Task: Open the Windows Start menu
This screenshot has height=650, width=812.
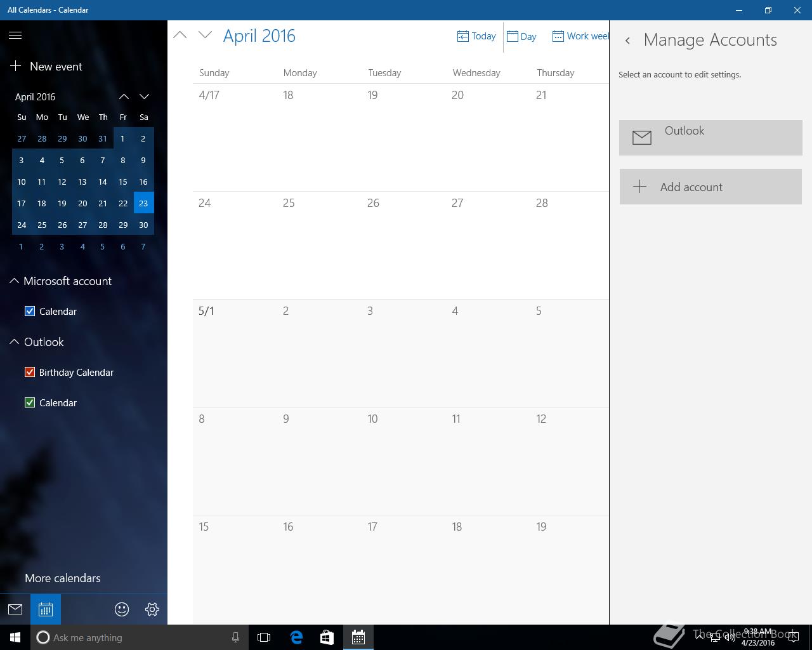Action: pos(15,637)
